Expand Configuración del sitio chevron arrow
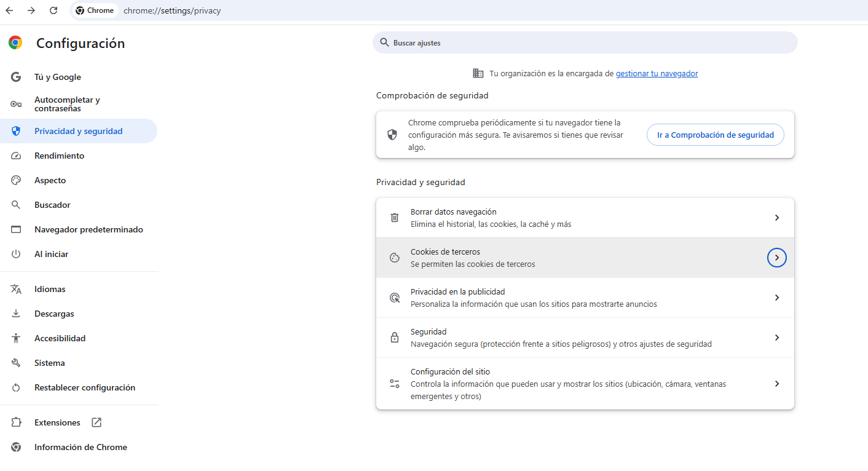 tap(777, 384)
